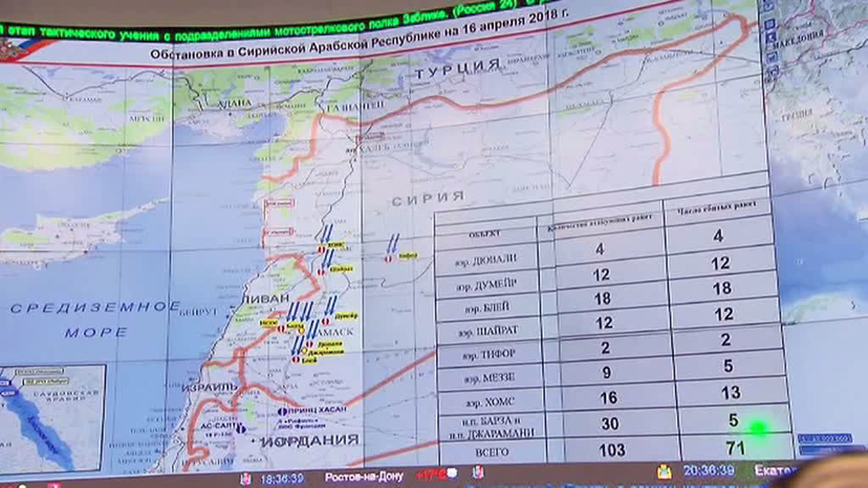This screenshot has width=868, height=488.
Task: Click the red target marker beside Тифор label
Action: point(388,259)
